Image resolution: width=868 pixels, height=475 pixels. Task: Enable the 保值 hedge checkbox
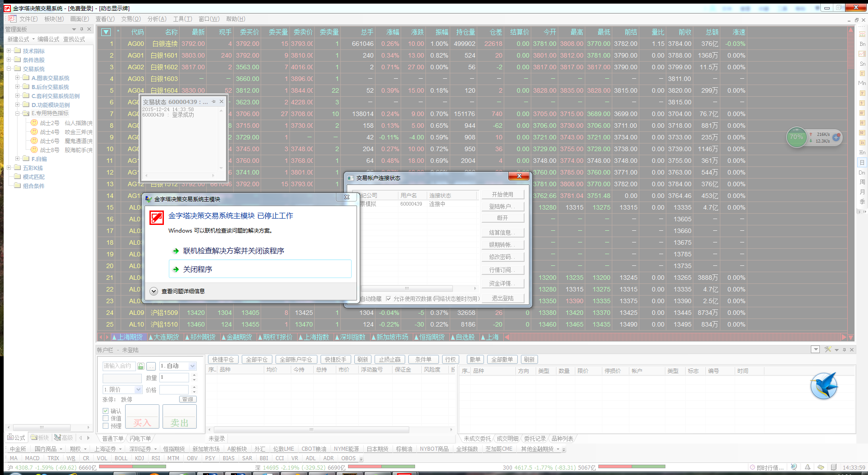[106, 418]
